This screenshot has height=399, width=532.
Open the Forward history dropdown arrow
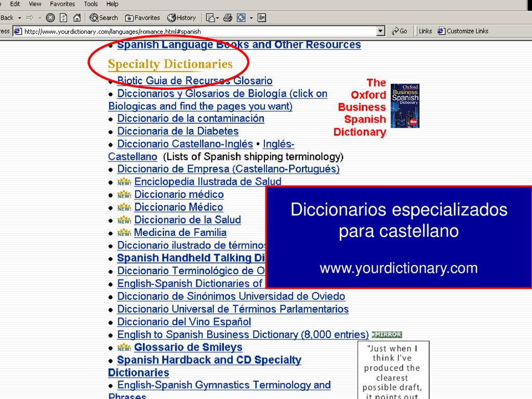tap(39, 18)
